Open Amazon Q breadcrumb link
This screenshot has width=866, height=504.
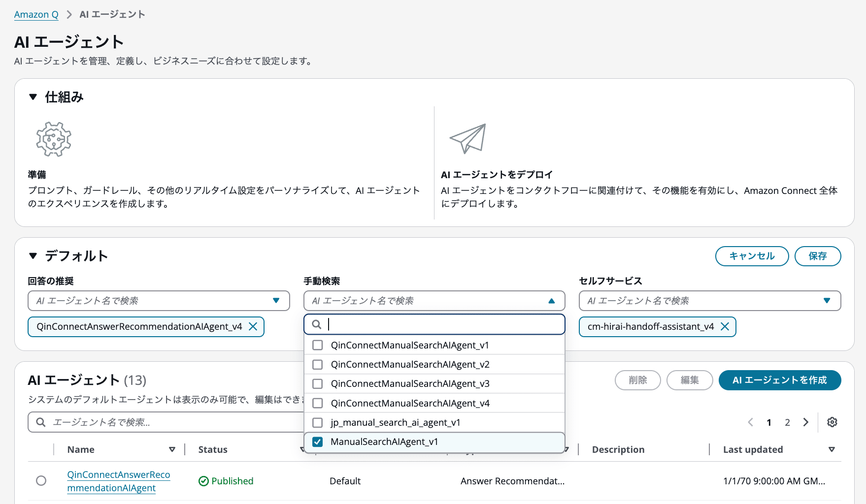36,14
